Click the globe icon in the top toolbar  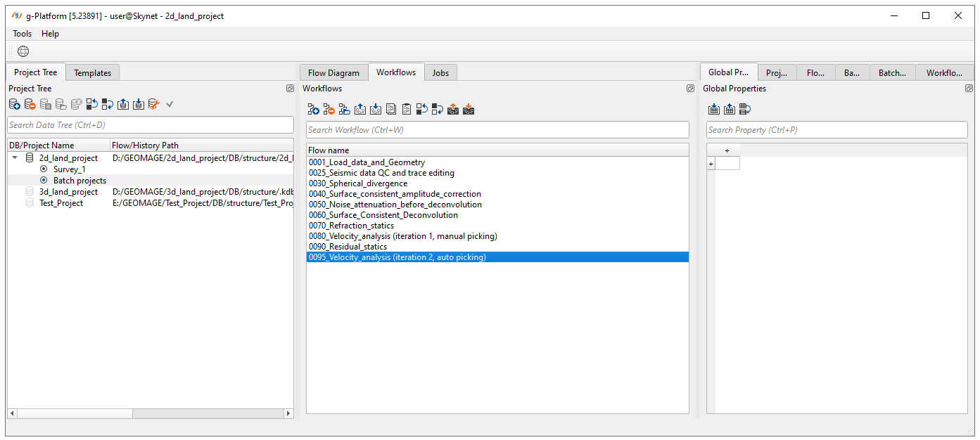[23, 51]
